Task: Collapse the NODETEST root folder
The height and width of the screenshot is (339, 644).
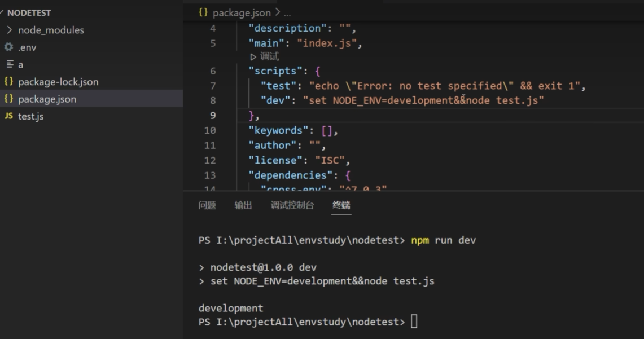Action: [x=2, y=13]
